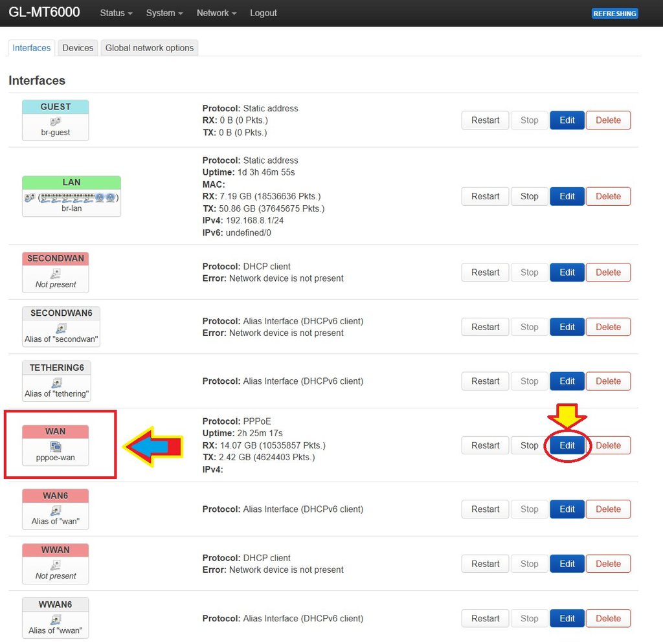
Task: Edit the WAN PPPoE interface
Action: (x=567, y=445)
